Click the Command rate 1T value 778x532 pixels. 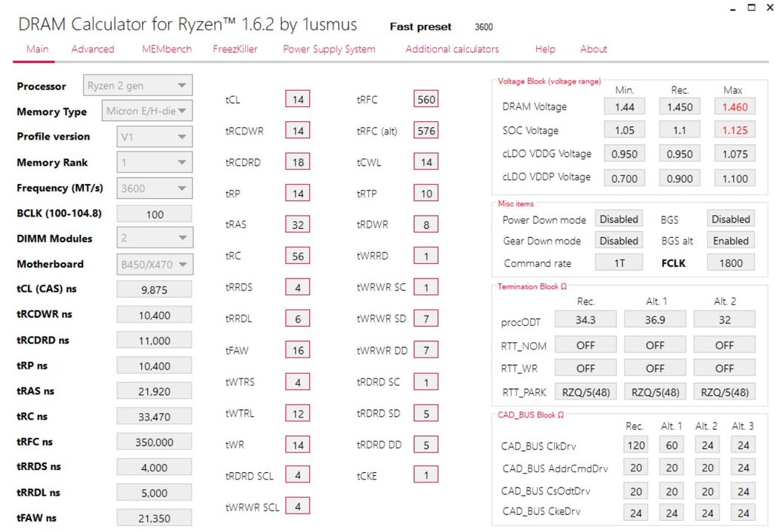click(619, 263)
